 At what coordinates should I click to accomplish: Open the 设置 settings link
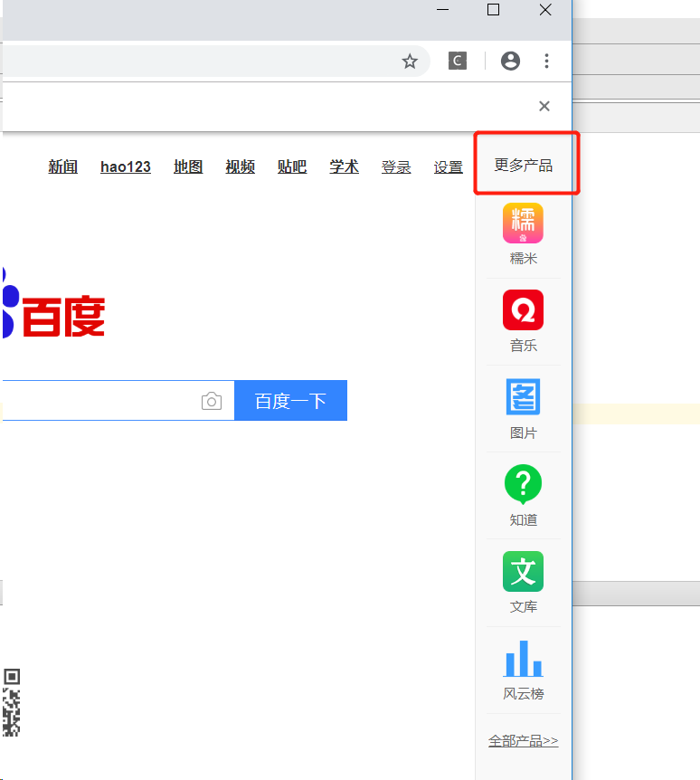[449, 167]
